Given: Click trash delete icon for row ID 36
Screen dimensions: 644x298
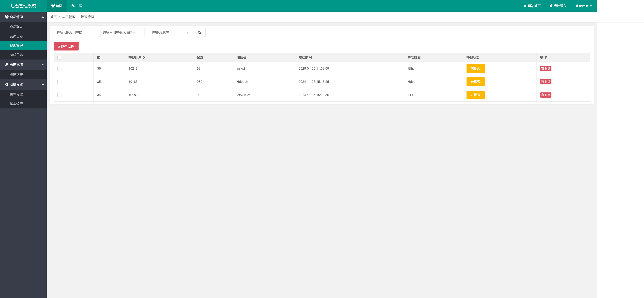Looking at the screenshot, I should tap(543, 69).
